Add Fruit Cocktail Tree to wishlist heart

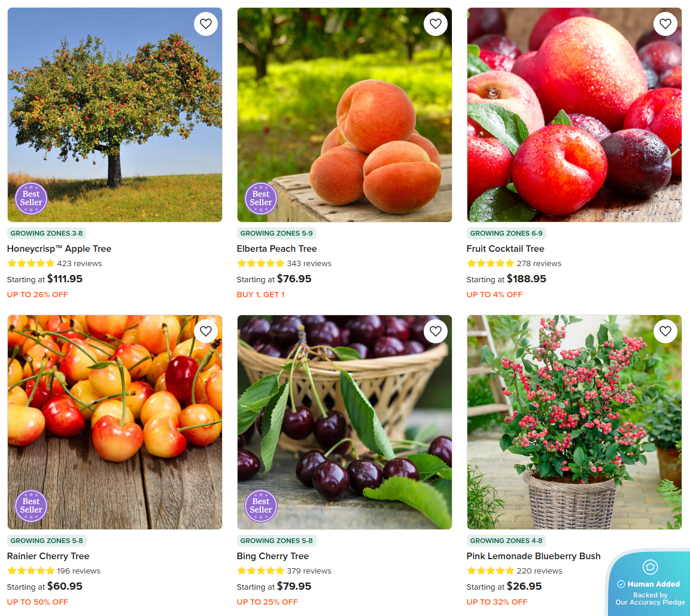(x=665, y=24)
